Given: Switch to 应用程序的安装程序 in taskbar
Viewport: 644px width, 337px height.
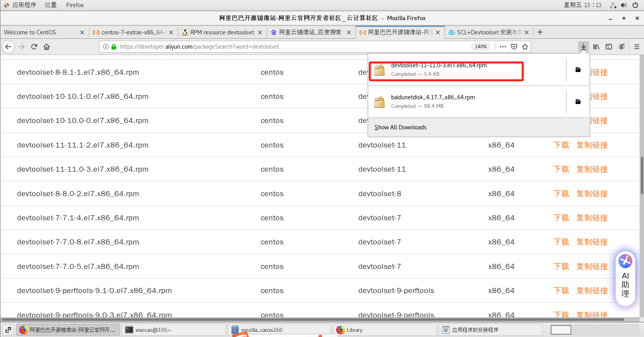Looking at the screenshot, I should tap(491, 330).
